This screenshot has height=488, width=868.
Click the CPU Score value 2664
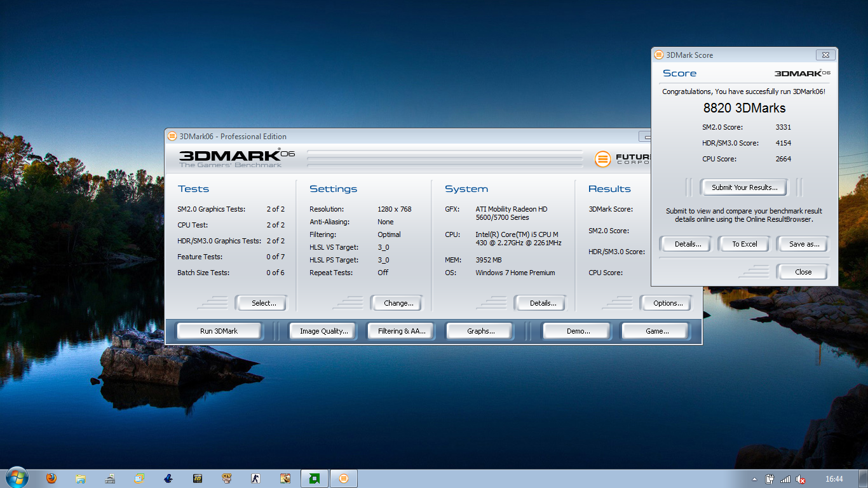tap(783, 159)
